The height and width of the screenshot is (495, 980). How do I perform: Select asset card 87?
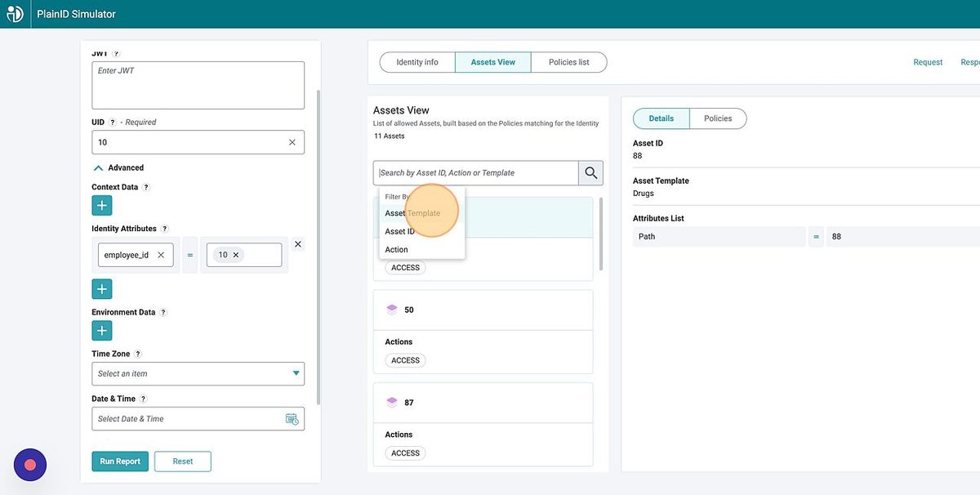point(483,425)
